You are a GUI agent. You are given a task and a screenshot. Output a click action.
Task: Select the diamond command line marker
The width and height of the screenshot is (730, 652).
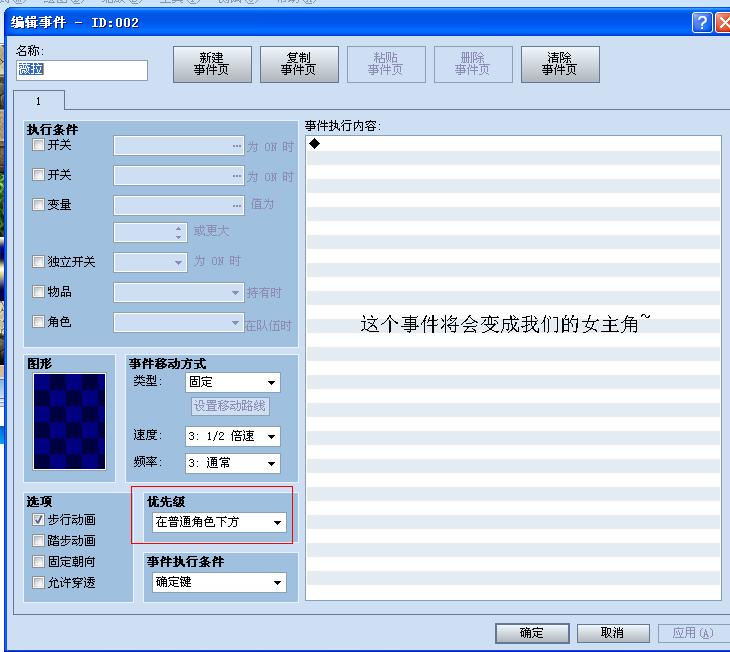pos(315,143)
